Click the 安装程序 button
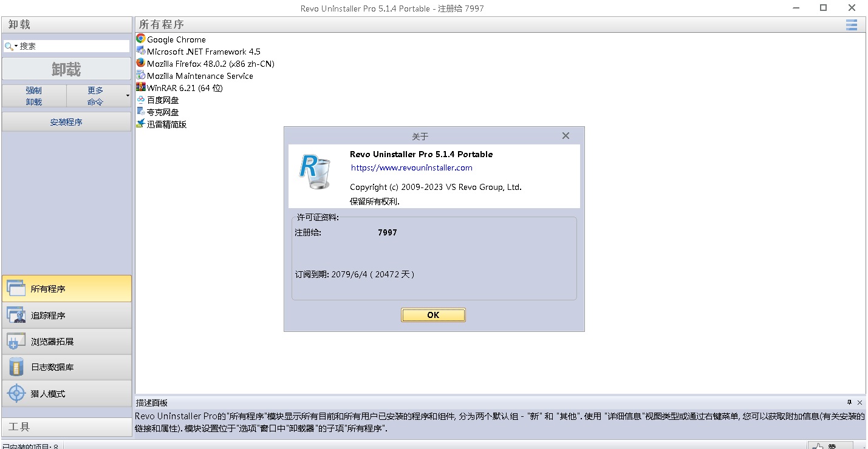This screenshot has width=868, height=449. pos(66,122)
